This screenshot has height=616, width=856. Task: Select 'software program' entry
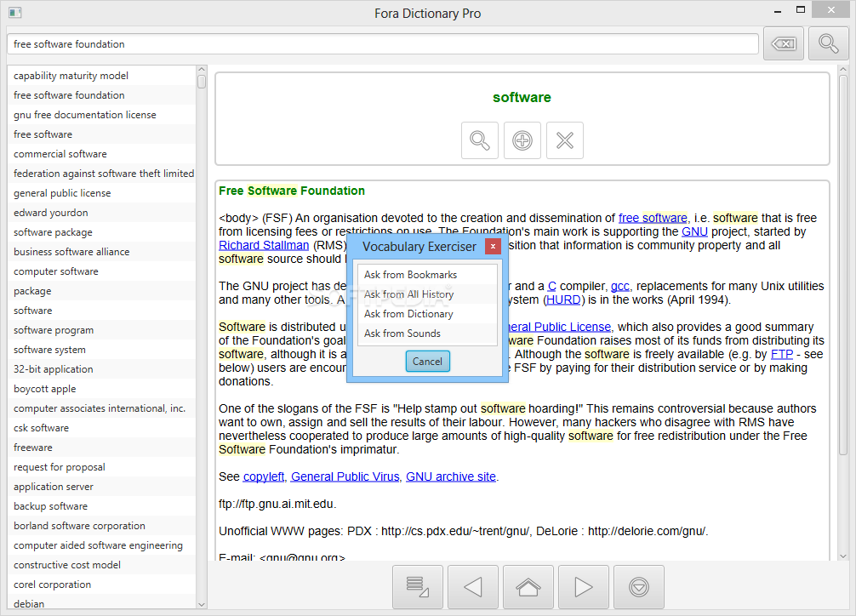click(102, 330)
